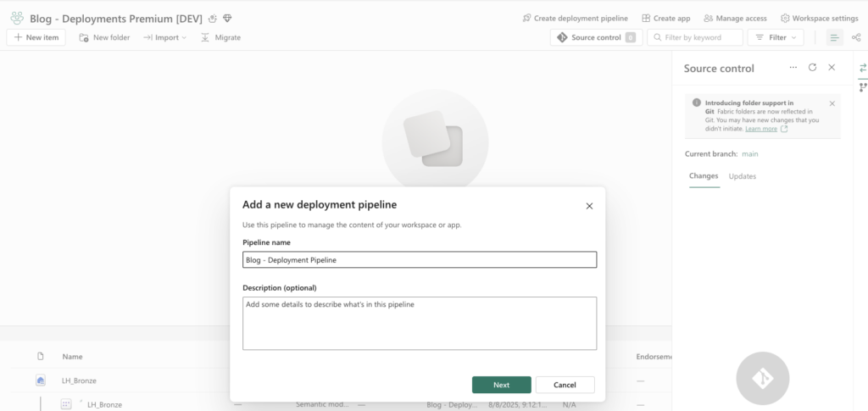Image resolution: width=868 pixels, height=411 pixels.
Task: Click the Source control refresh icon
Action: coord(812,68)
